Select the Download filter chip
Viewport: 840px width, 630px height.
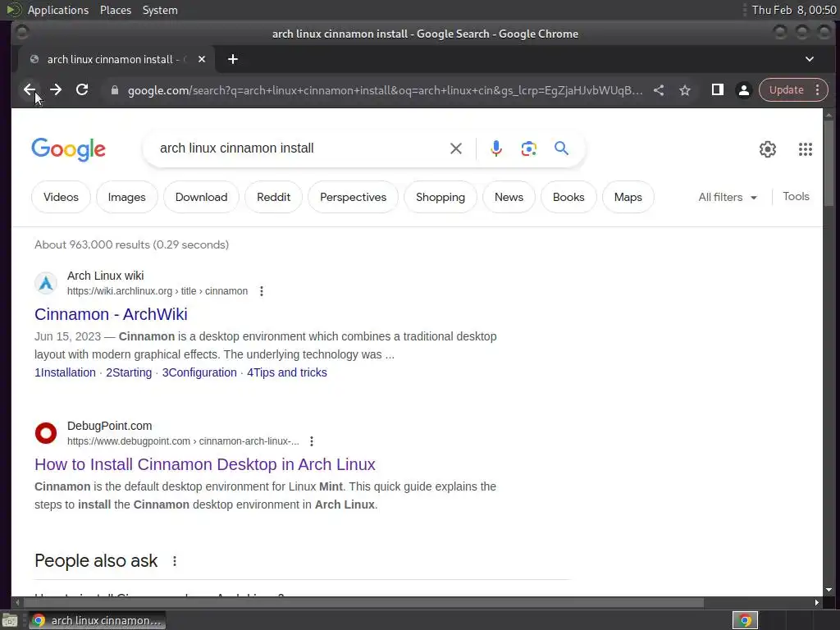point(202,197)
